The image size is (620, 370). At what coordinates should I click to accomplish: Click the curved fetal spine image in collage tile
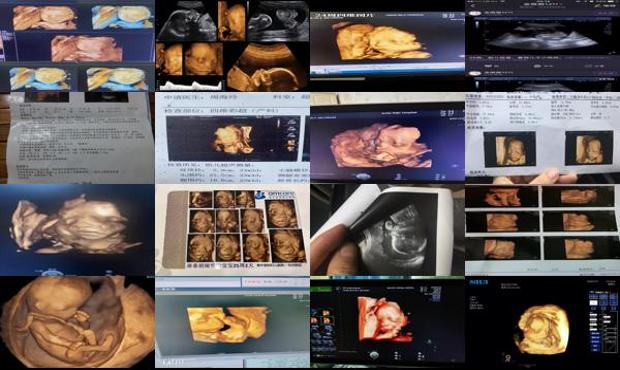click(x=267, y=67)
